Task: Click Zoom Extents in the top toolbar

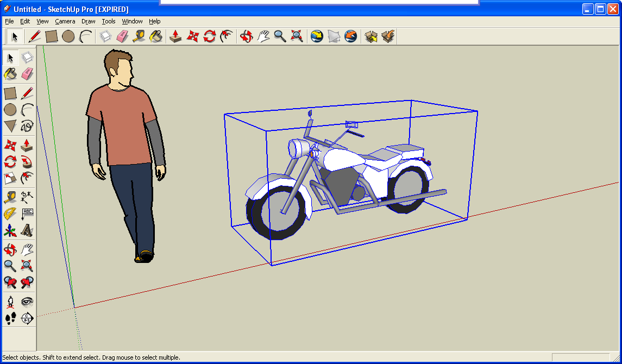Action: (x=297, y=36)
